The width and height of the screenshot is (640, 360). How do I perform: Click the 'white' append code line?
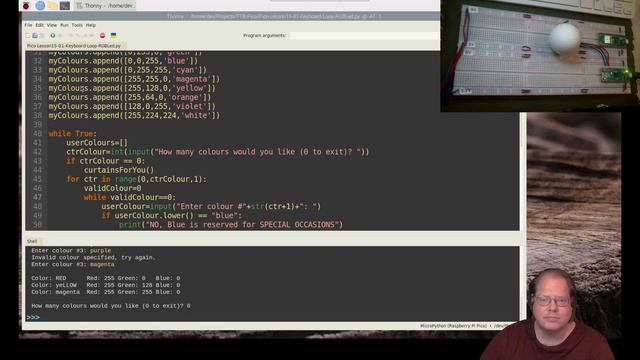pyautogui.click(x=134, y=115)
